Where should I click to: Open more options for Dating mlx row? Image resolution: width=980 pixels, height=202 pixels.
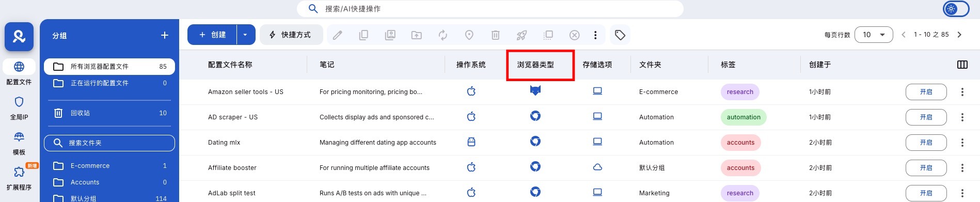pos(962,143)
